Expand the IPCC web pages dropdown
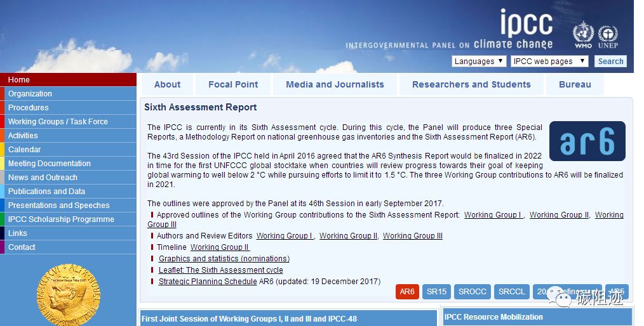 pos(549,62)
